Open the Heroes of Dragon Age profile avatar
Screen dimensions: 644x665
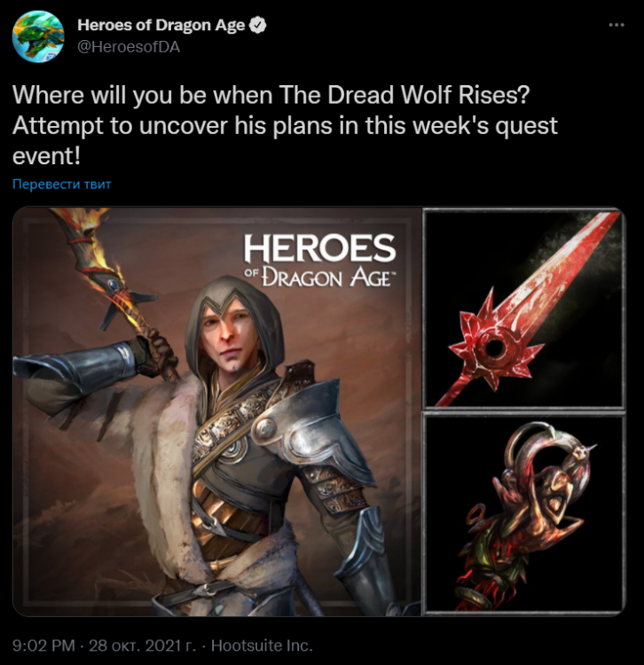click(38, 36)
